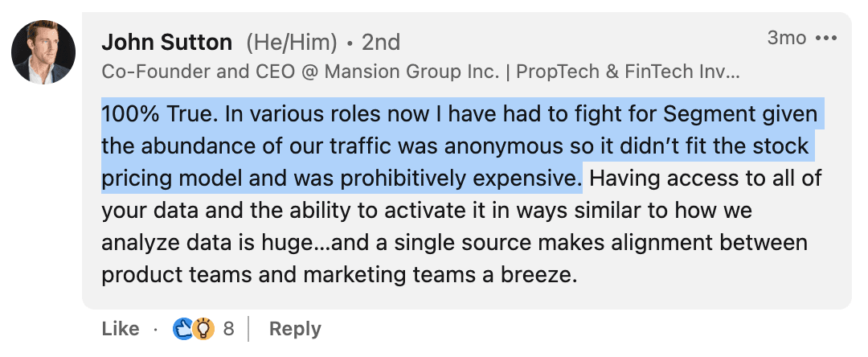Click the John Sutton name link
This screenshot has height=357, width=868.
click(167, 42)
